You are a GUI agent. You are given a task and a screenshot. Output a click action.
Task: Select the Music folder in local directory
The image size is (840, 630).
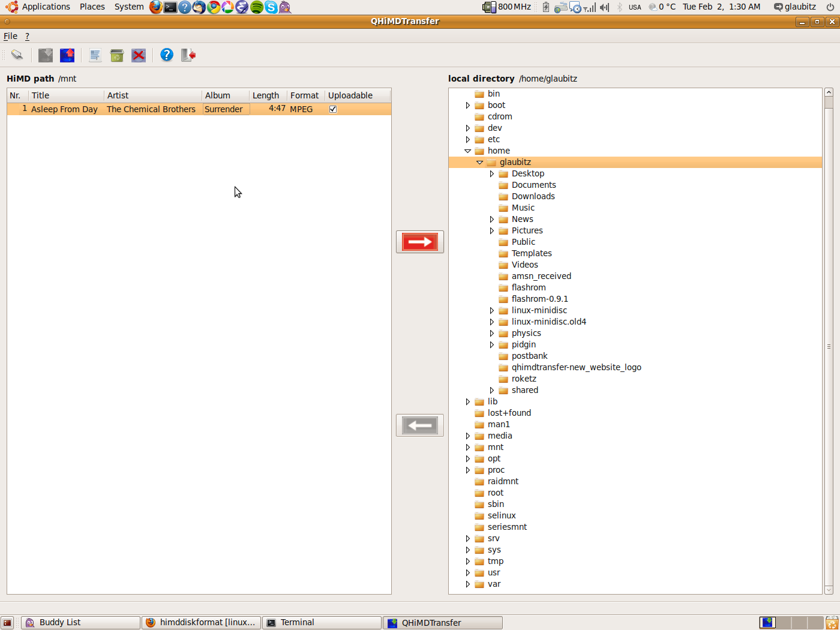point(523,208)
